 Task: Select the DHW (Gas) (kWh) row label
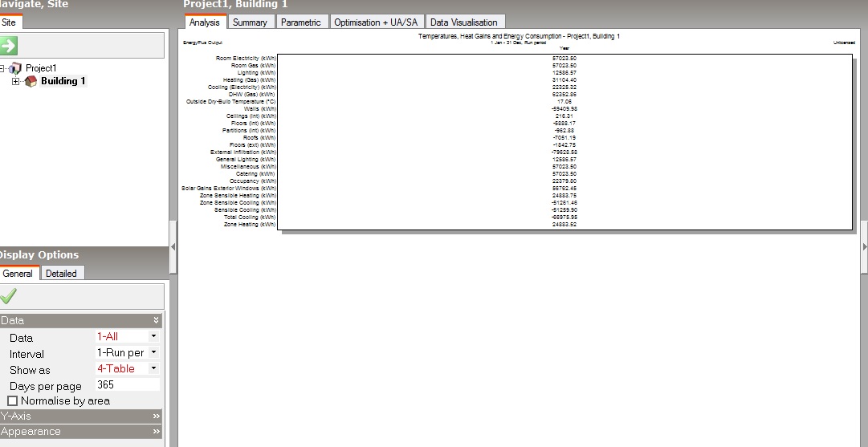252,94
